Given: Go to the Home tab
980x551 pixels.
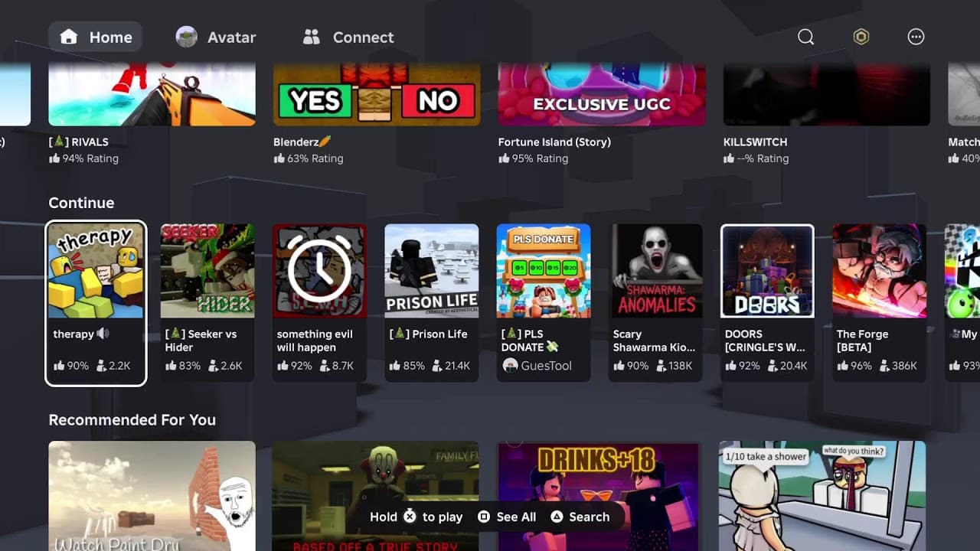Looking at the screenshot, I should tap(96, 37).
